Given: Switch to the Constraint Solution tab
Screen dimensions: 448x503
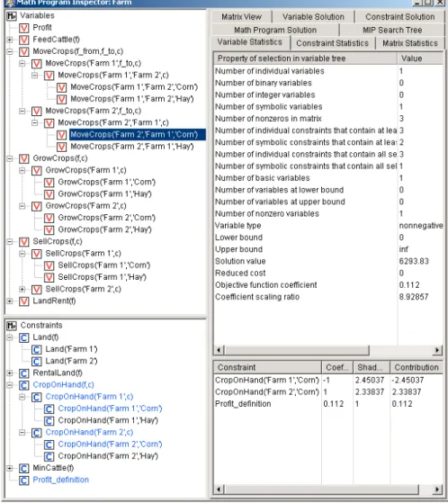Looking at the screenshot, I should click(400, 17).
